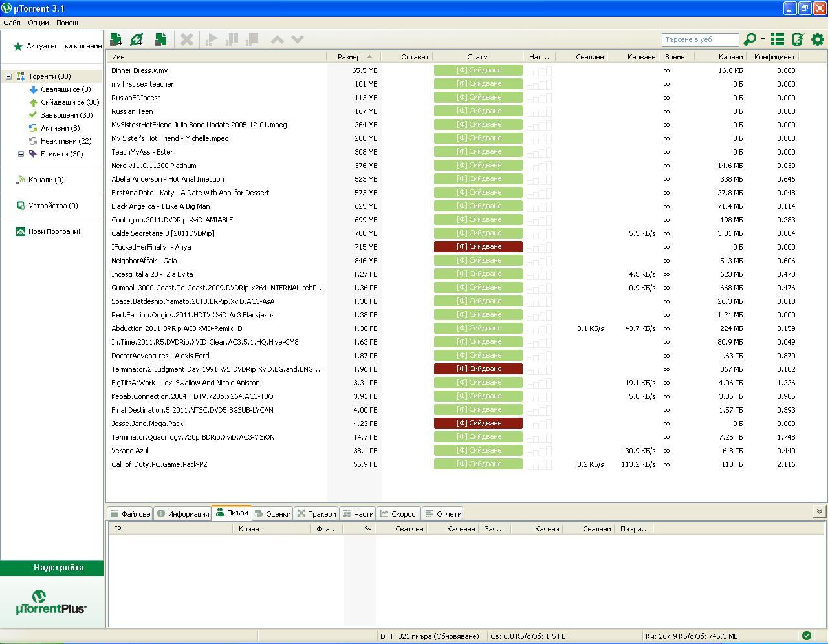Click the Remove torrent X icon
Screen dimensions: 830x644
[x=186, y=39]
